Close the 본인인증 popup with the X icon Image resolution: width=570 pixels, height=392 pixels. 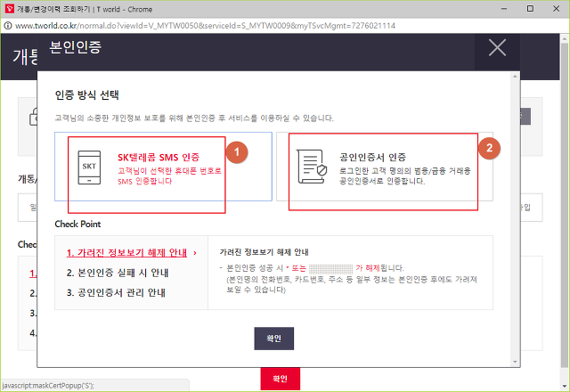click(x=497, y=47)
